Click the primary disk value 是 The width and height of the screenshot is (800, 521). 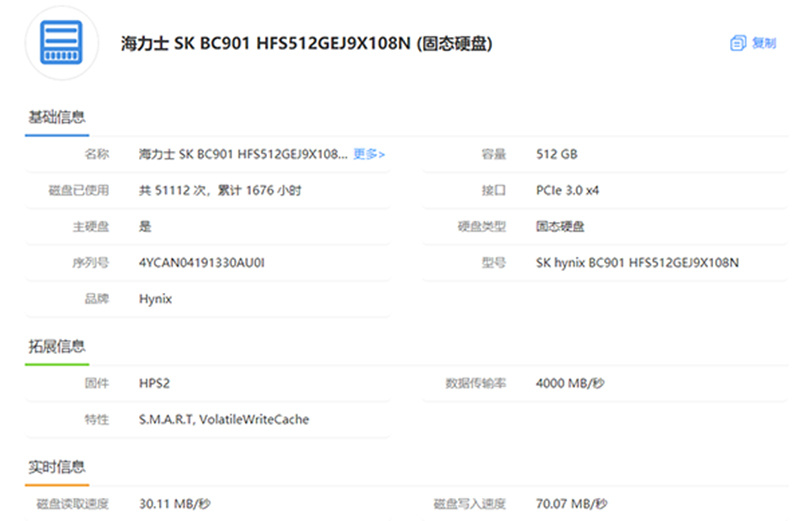[145, 227]
